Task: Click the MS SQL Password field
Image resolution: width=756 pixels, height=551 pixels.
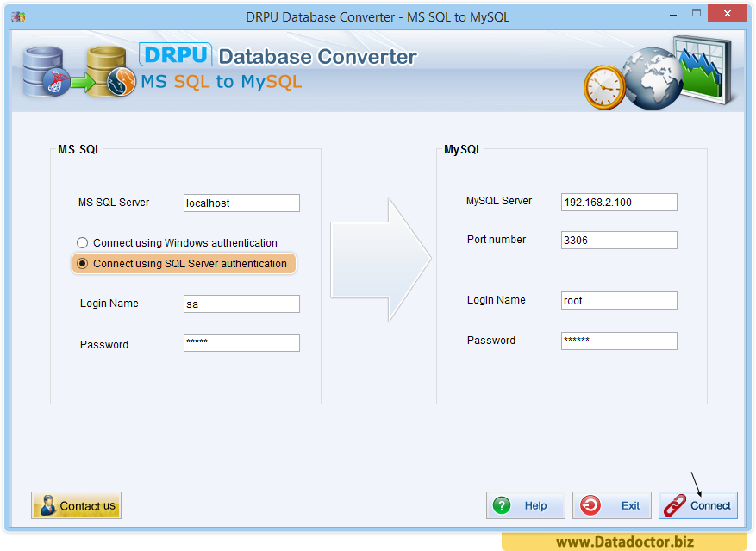Action: [x=241, y=342]
